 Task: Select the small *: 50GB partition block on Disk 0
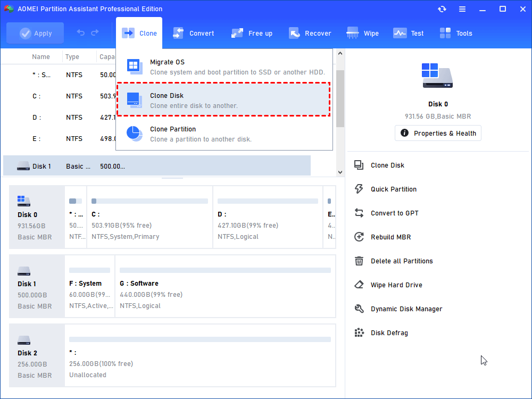76,217
